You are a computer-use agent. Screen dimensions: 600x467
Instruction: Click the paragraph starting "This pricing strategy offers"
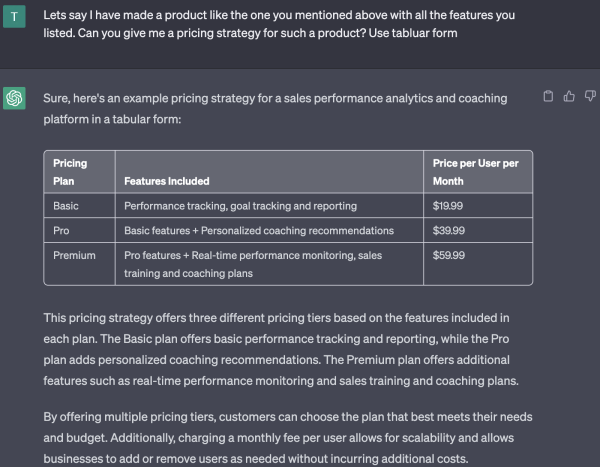click(276, 349)
